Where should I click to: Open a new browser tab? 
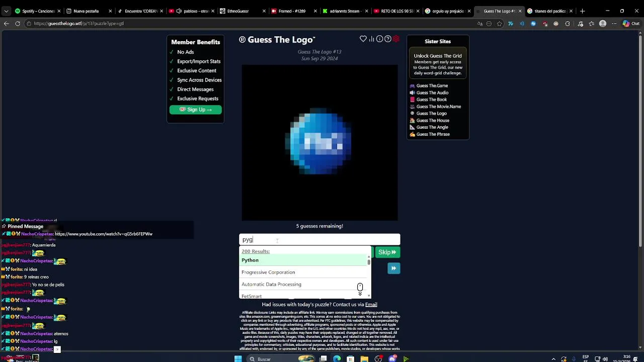[582, 11]
